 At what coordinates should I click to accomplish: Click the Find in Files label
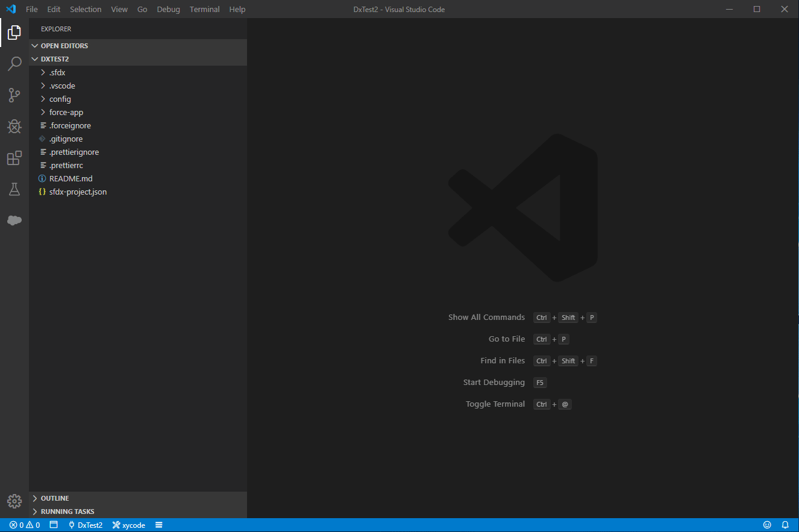coord(503,361)
